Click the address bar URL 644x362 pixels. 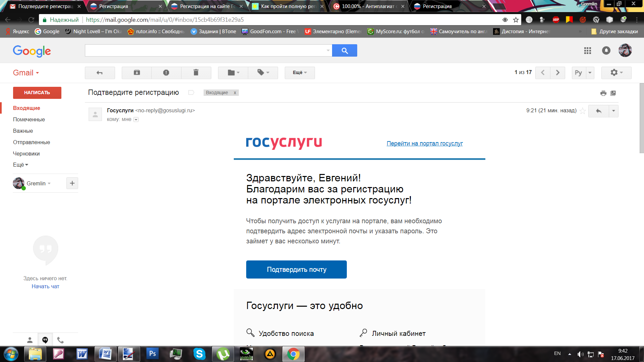coord(165,20)
